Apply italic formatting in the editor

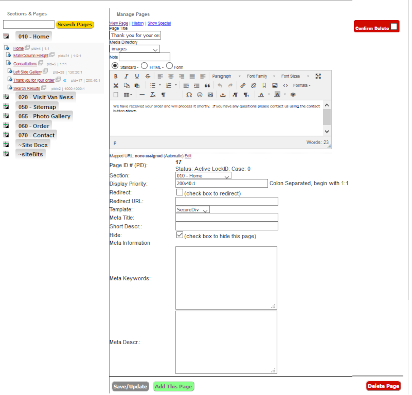126,76
